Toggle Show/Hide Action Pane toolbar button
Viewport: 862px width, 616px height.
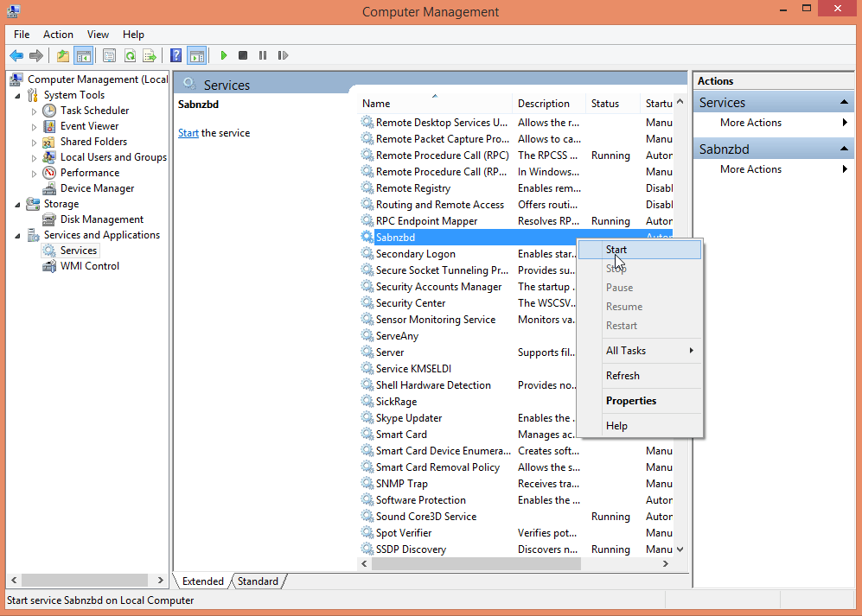pos(197,55)
